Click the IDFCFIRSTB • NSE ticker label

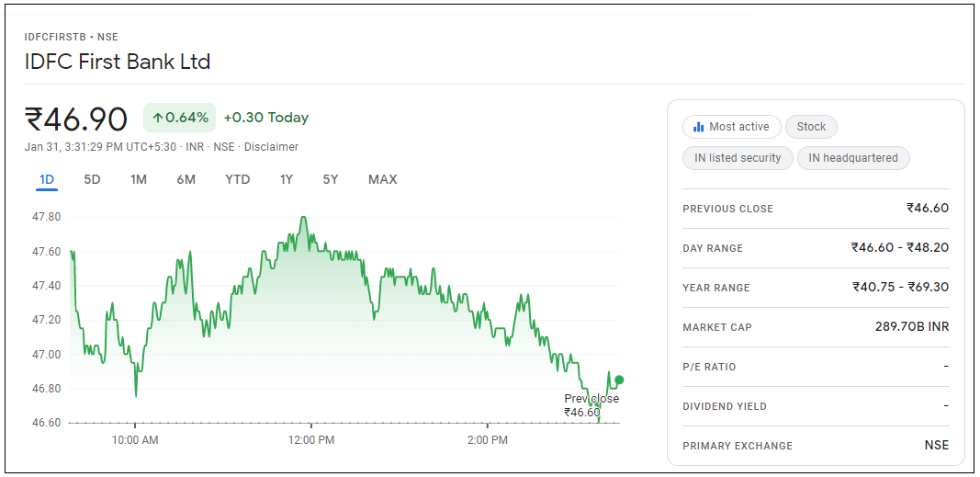[72, 37]
